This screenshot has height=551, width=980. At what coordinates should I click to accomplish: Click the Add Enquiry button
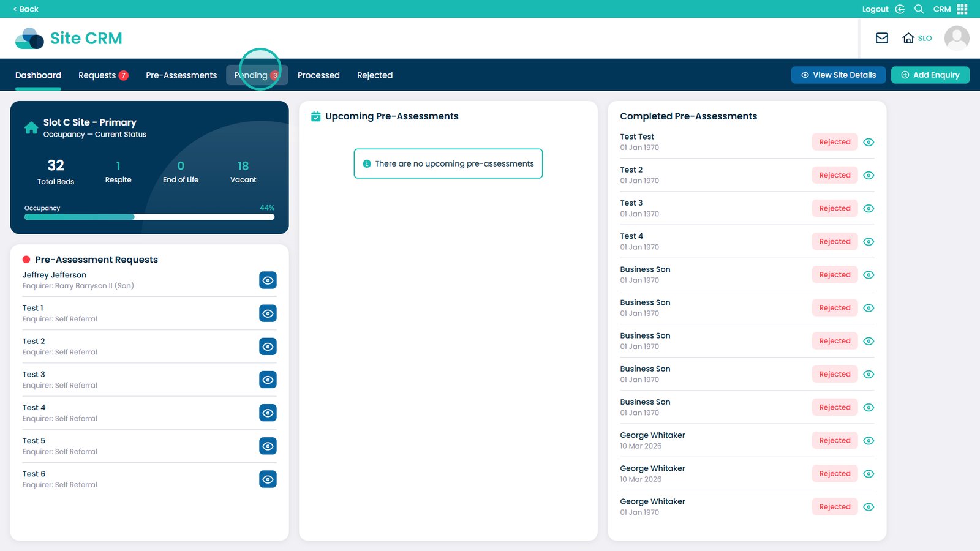[930, 75]
